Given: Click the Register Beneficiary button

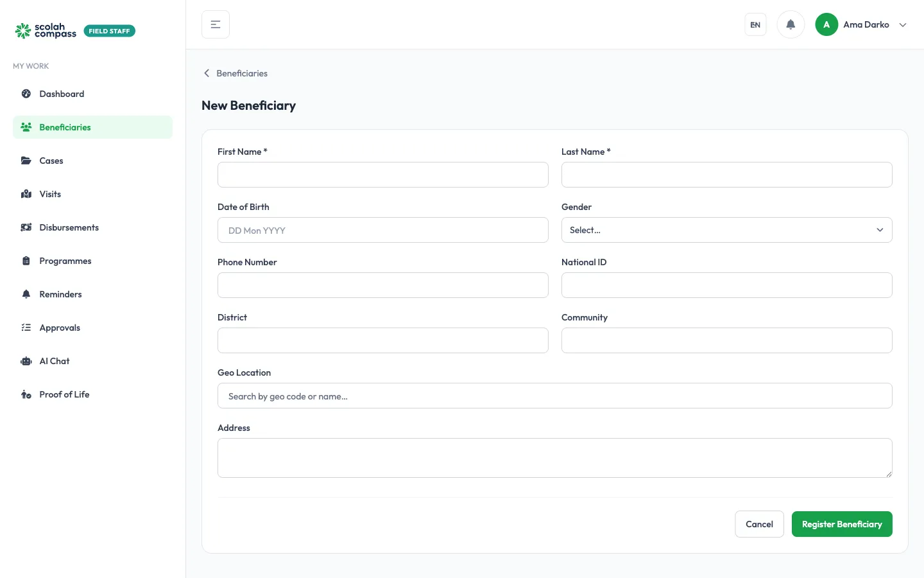Looking at the screenshot, I should [842, 524].
